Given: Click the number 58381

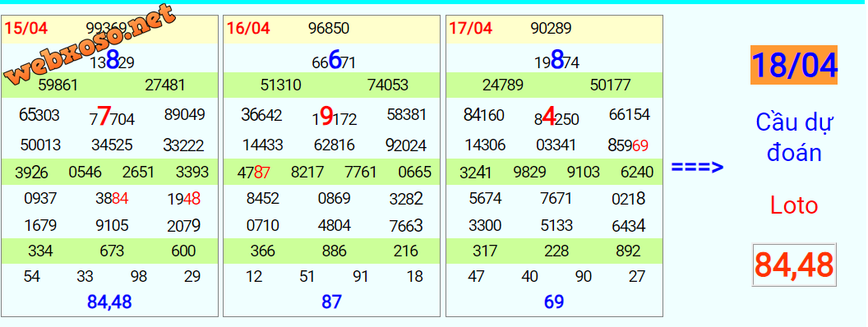Looking at the screenshot, I should (407, 115).
